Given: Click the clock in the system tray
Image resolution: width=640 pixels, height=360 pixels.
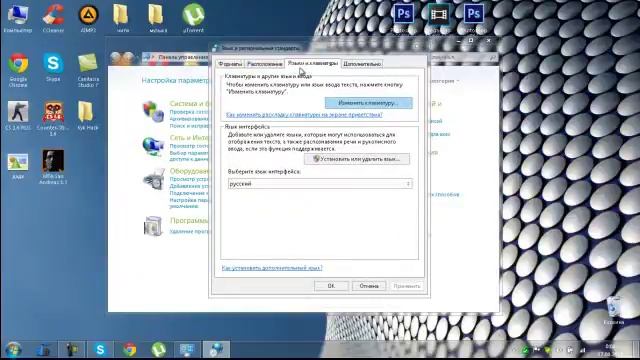Looking at the screenshot, I should 610,350.
